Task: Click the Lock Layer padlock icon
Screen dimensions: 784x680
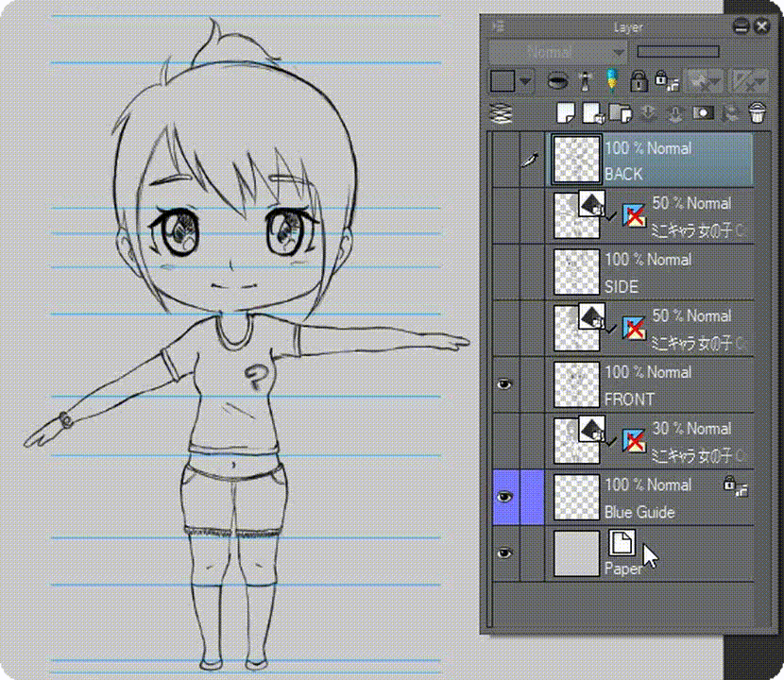Action: (x=639, y=80)
